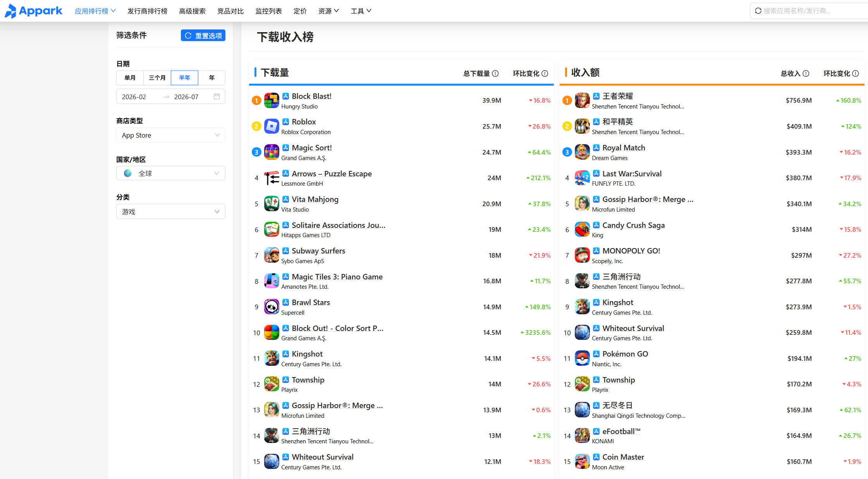Open the Township downloads link
This screenshot has width=868, height=479.
click(x=308, y=380)
